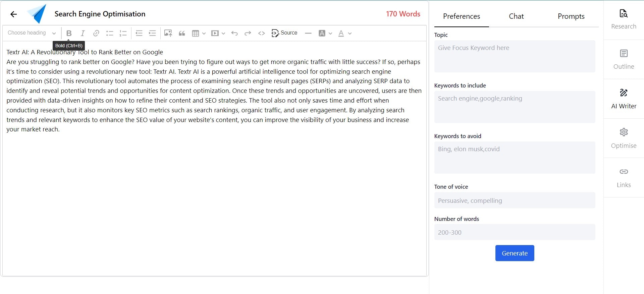Switch to the Preferences tab

pyautogui.click(x=462, y=16)
